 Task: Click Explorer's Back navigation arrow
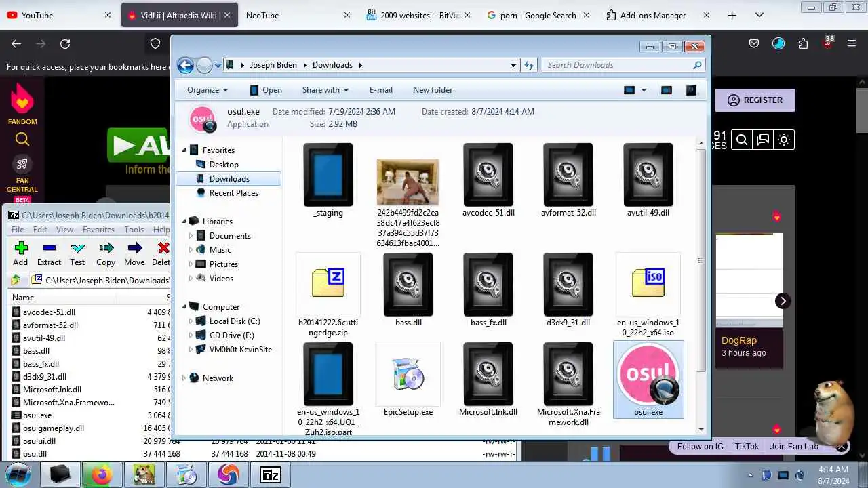pos(185,65)
